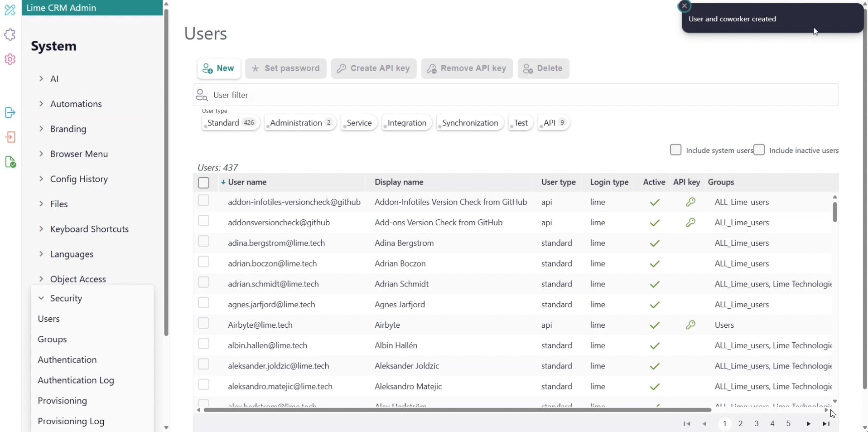The image size is (868, 432).
Task: Open the pink settings gear in sidebar
Action: 10,59
